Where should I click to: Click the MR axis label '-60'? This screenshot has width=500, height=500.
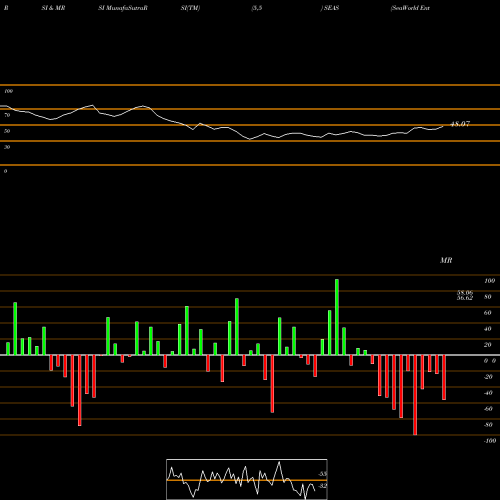[488, 409]
